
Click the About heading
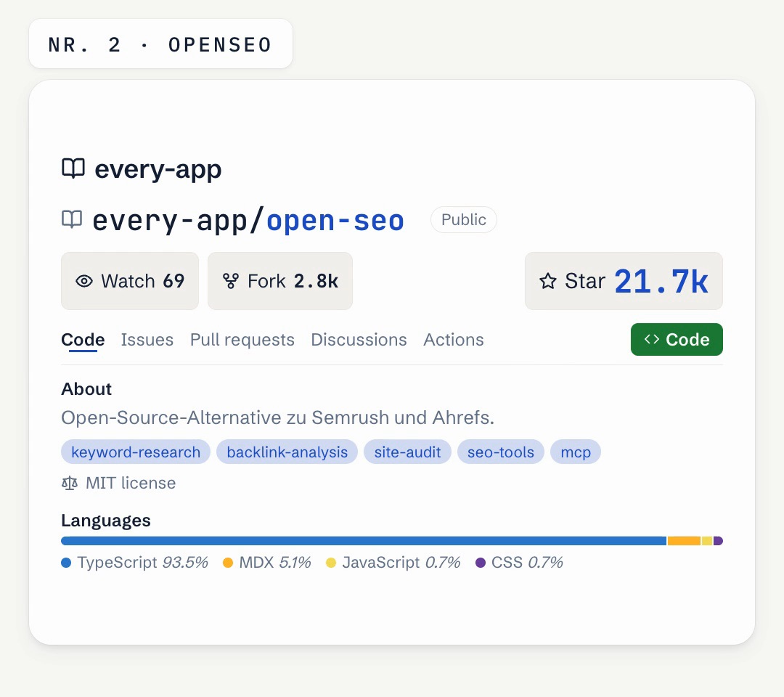click(x=86, y=389)
